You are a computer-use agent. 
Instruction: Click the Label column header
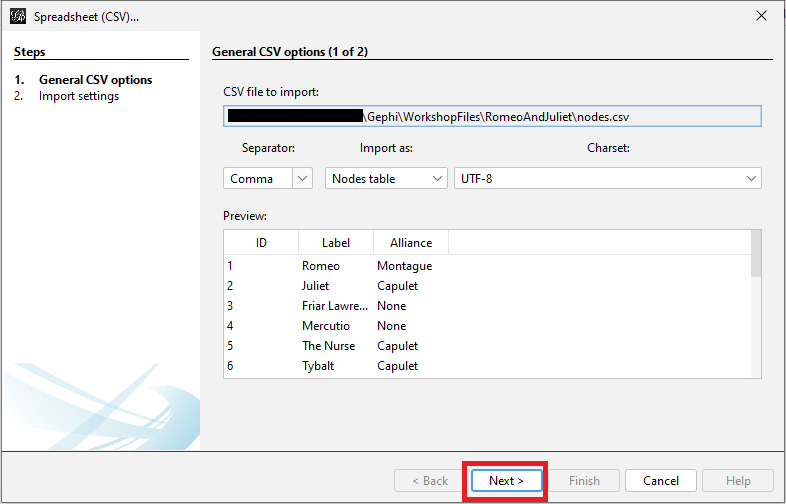336,243
